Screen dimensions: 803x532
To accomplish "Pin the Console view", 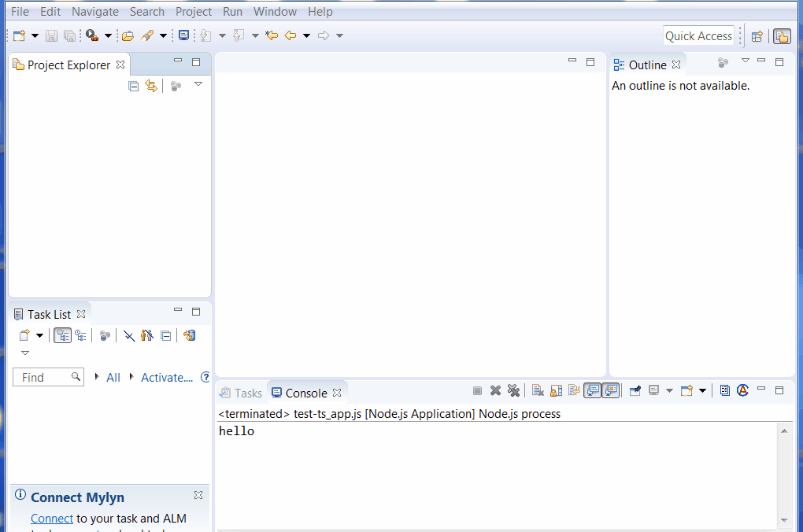I will click(635, 390).
